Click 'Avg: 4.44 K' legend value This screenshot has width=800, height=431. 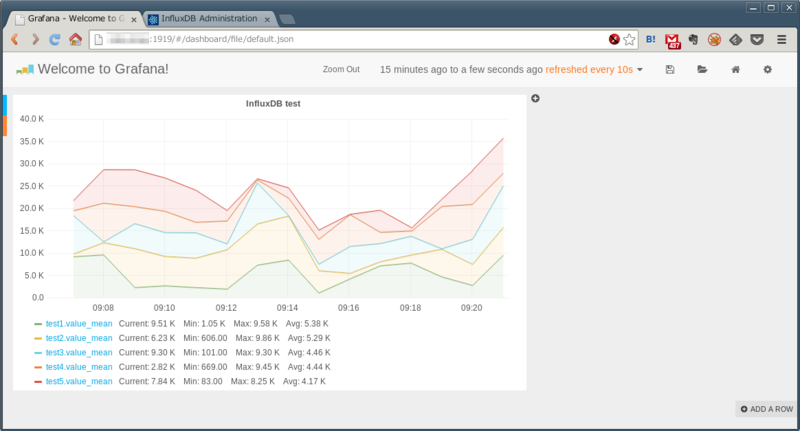coord(309,367)
